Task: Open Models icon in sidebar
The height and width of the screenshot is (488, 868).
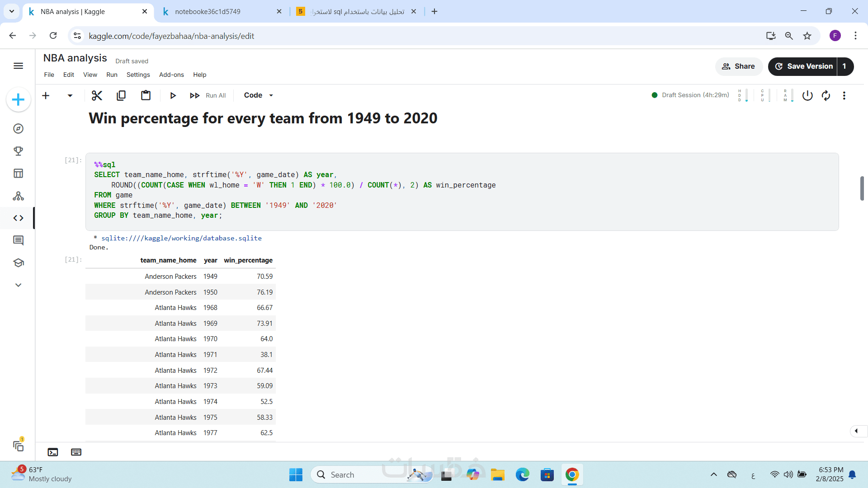Action: 18,196
